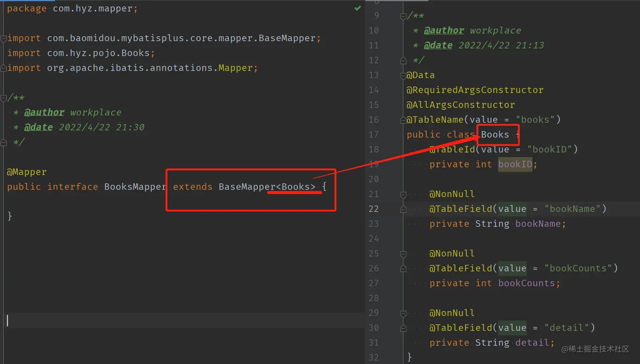Click the fold end marker on line 12
The image size is (640, 364).
pos(403,60)
